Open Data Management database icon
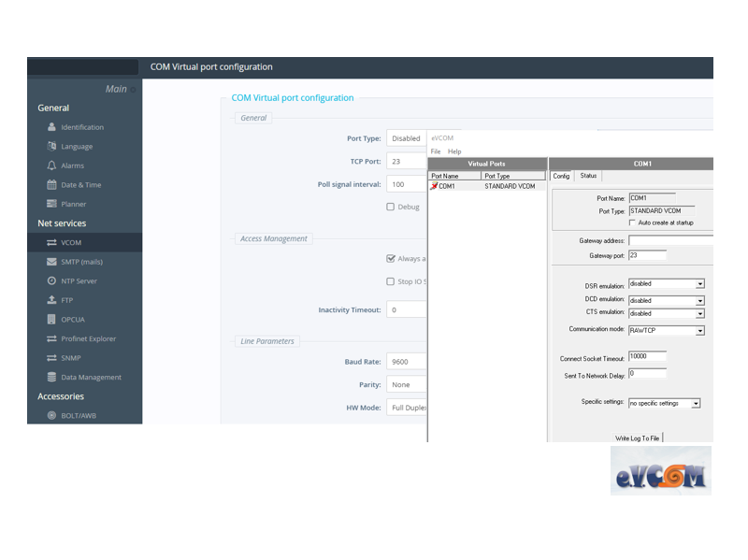Screen dimensions: 748x560 pyautogui.click(x=52, y=377)
